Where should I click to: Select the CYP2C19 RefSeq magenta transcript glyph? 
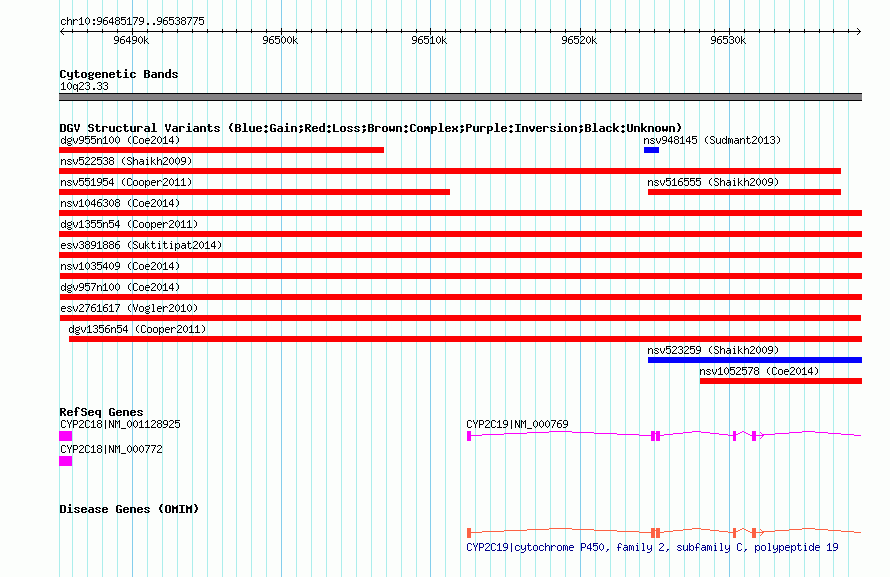point(664,435)
